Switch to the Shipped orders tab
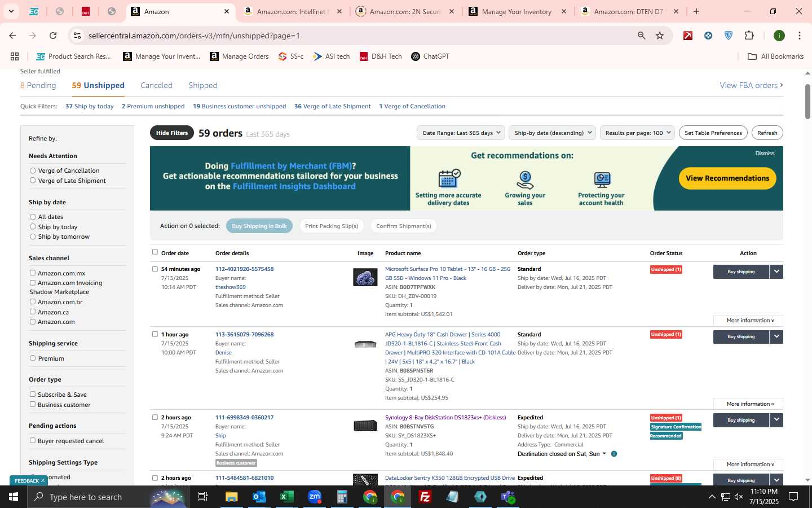The height and width of the screenshot is (508, 812). (x=202, y=85)
